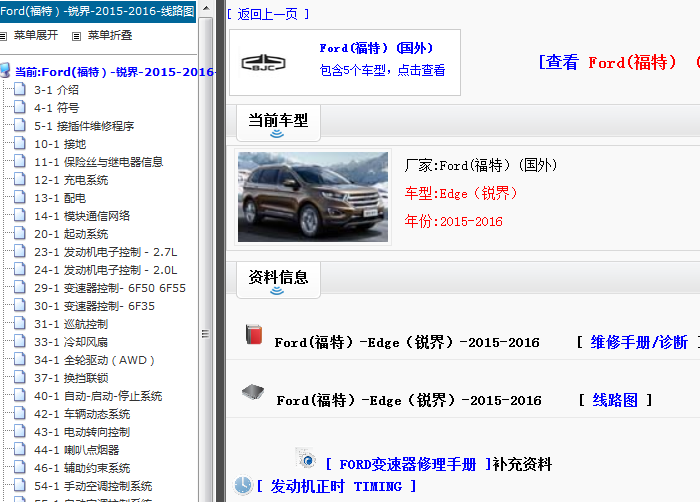Click tree panel scrollbar up arrow
700x502 pixels.
click(206, 8)
